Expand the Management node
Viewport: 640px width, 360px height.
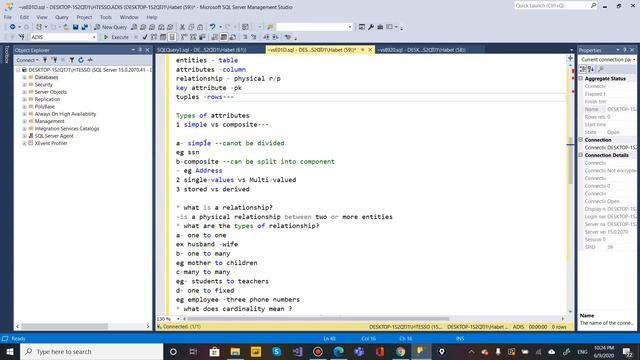24,121
